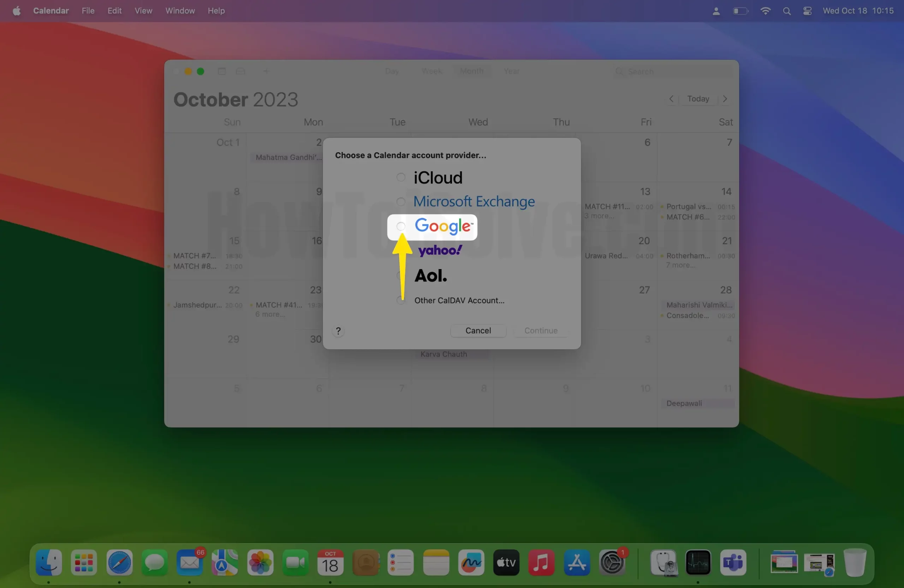
Task: Toggle the calendar list sidebar icon
Action: (x=222, y=71)
